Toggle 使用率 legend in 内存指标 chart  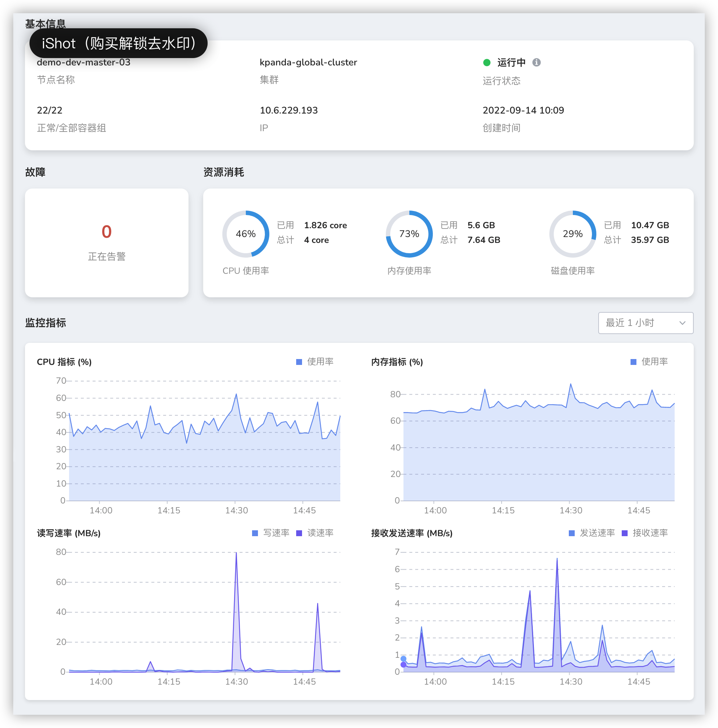click(x=649, y=362)
